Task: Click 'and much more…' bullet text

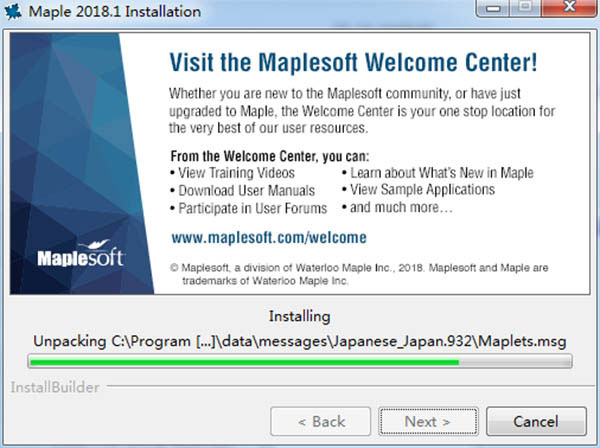Action: [401, 207]
